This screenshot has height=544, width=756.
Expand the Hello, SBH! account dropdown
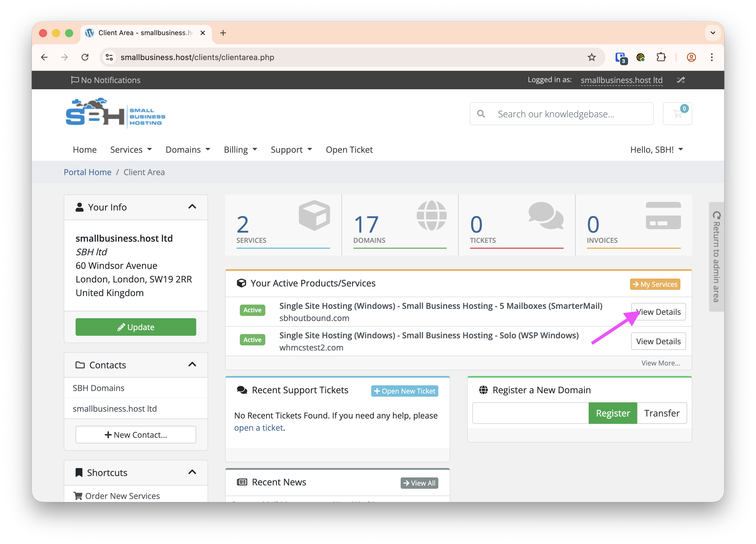click(656, 149)
